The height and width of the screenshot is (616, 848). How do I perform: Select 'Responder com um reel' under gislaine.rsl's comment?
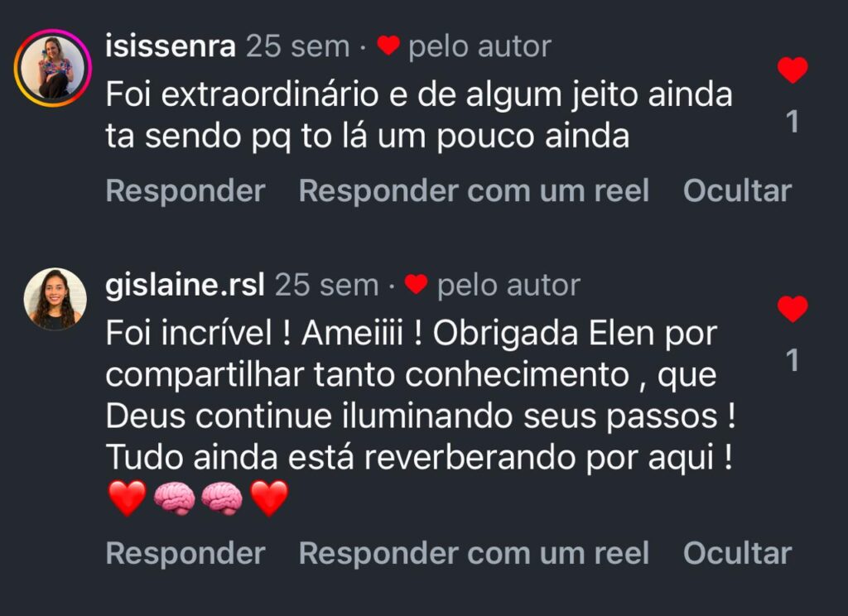pyautogui.click(x=474, y=553)
